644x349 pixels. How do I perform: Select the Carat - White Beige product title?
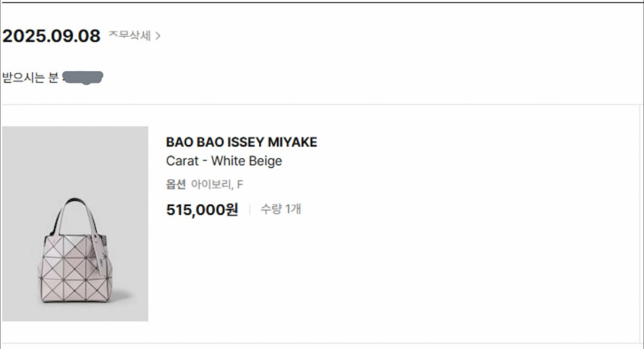pos(224,161)
